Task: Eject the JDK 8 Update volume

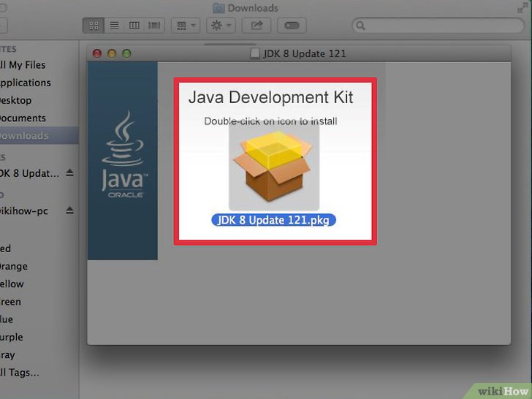Action: pos(69,173)
